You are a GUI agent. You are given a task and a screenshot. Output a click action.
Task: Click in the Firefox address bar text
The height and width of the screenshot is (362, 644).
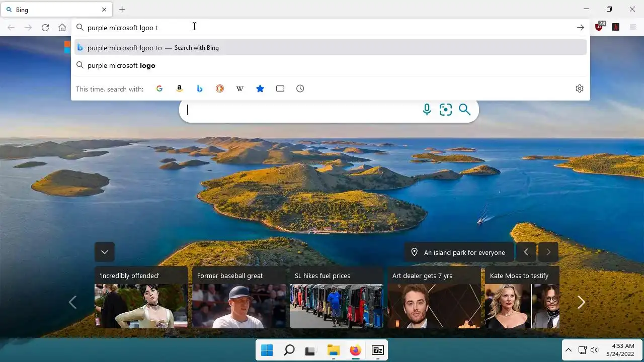123,28
